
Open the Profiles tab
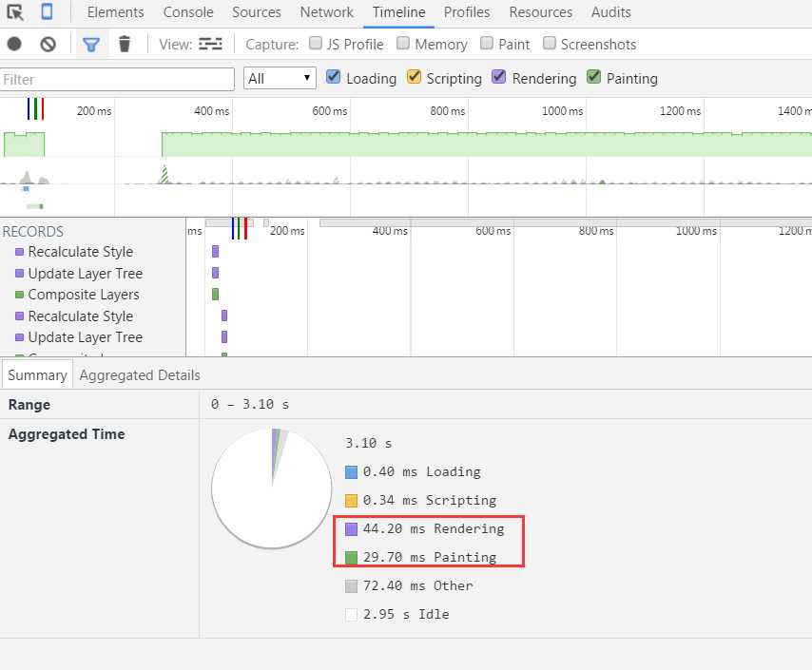(467, 12)
